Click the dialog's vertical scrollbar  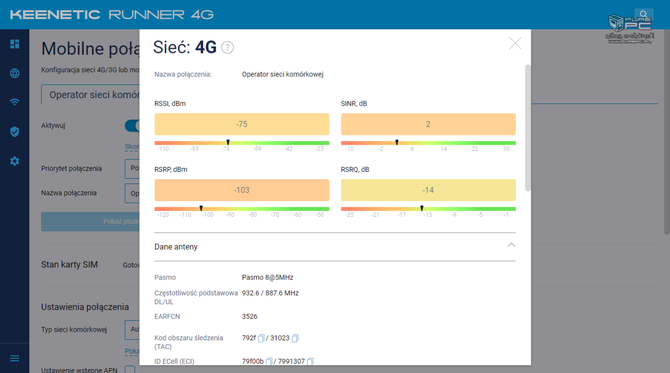point(528,128)
